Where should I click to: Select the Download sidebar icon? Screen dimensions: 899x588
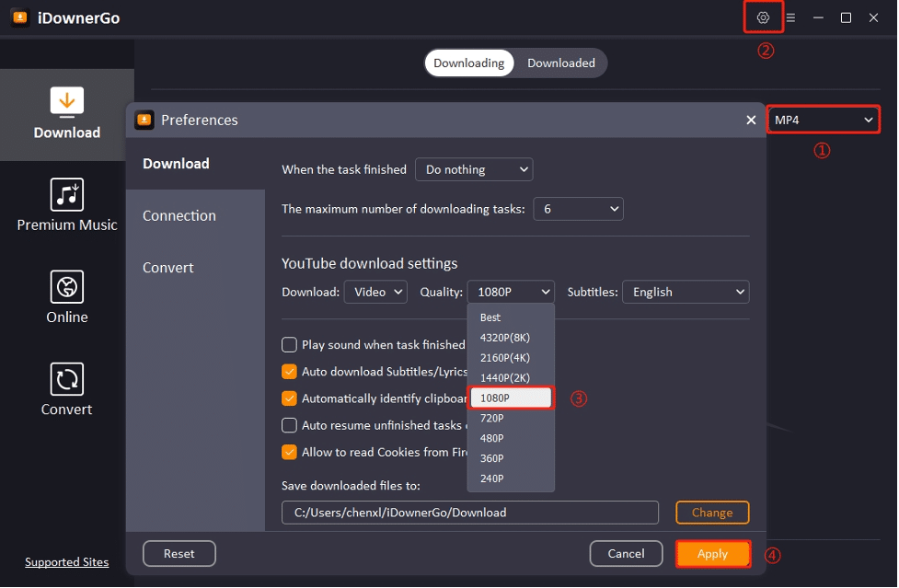click(x=65, y=113)
